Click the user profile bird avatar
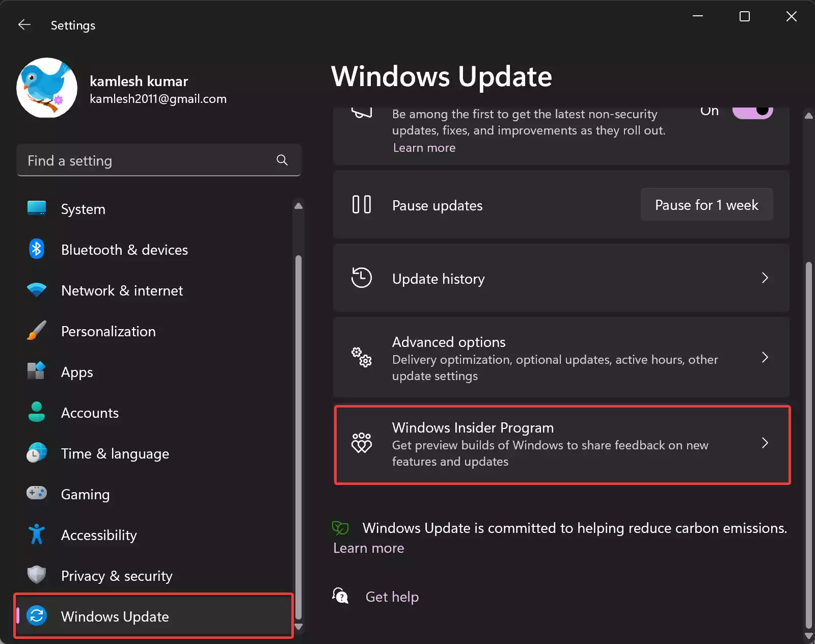The width and height of the screenshot is (815, 644). (47, 88)
